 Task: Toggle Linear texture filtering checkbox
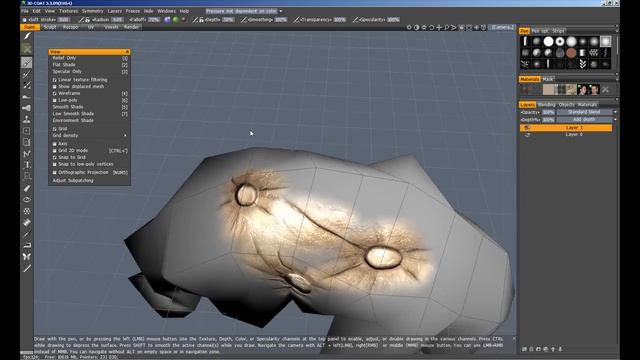tap(55, 80)
